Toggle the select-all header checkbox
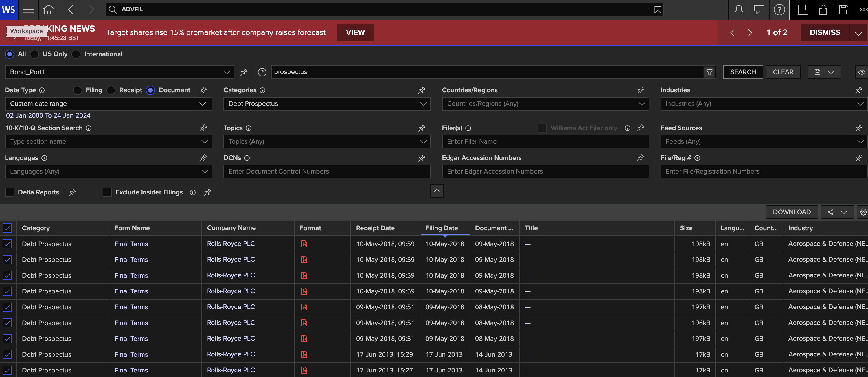The image size is (868, 377). 7,228
